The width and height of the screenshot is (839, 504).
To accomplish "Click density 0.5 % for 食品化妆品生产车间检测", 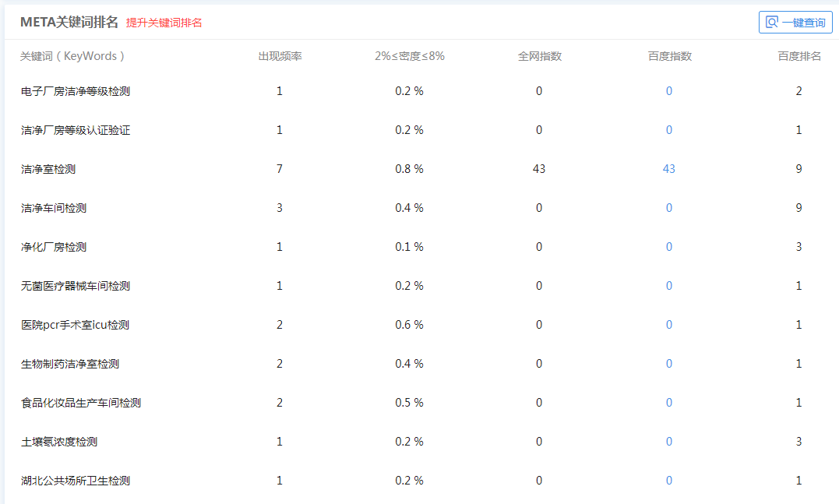I will (x=409, y=403).
